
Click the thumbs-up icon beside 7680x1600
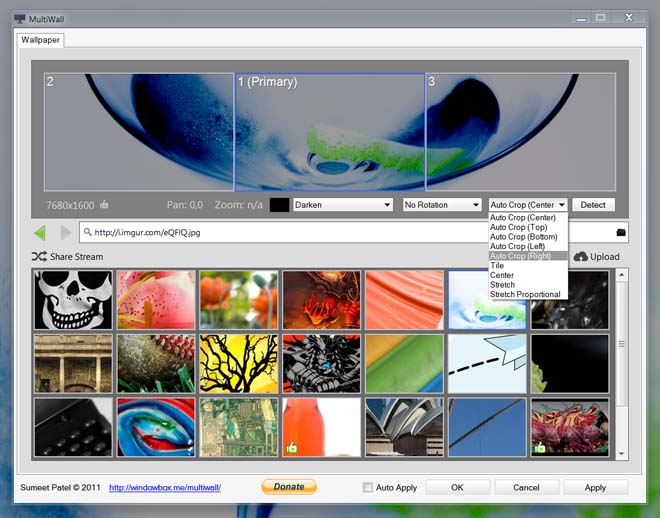pos(104,205)
